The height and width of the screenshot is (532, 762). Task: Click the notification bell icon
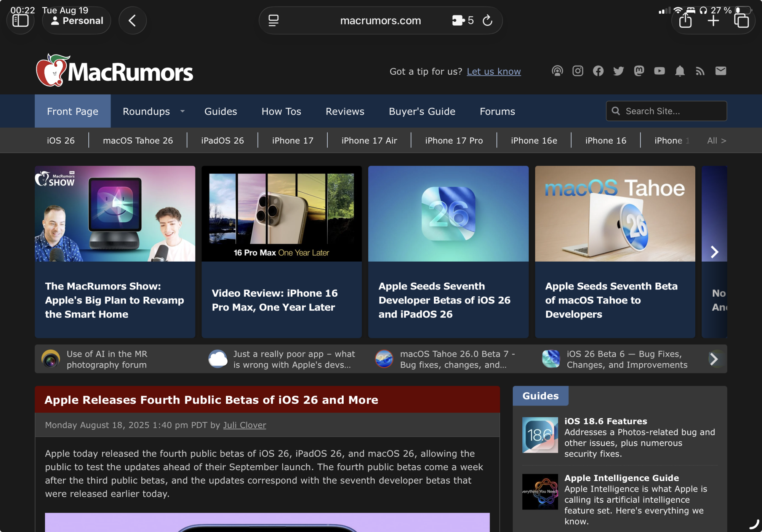click(x=680, y=71)
